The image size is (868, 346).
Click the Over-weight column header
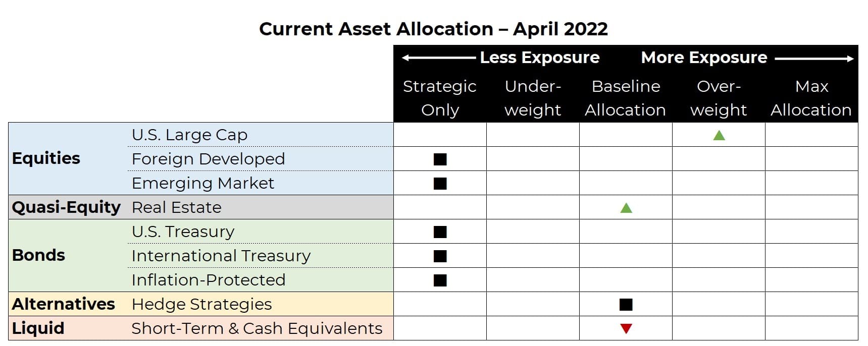[x=719, y=98]
